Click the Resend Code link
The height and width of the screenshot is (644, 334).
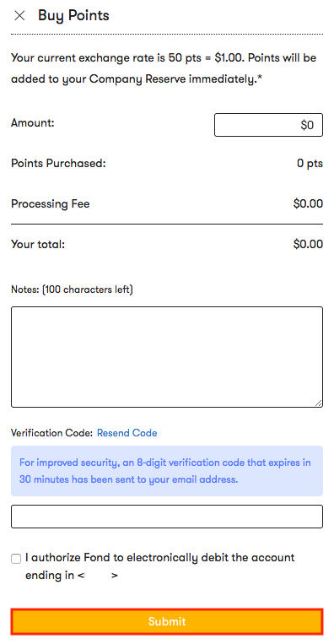pyautogui.click(x=127, y=433)
